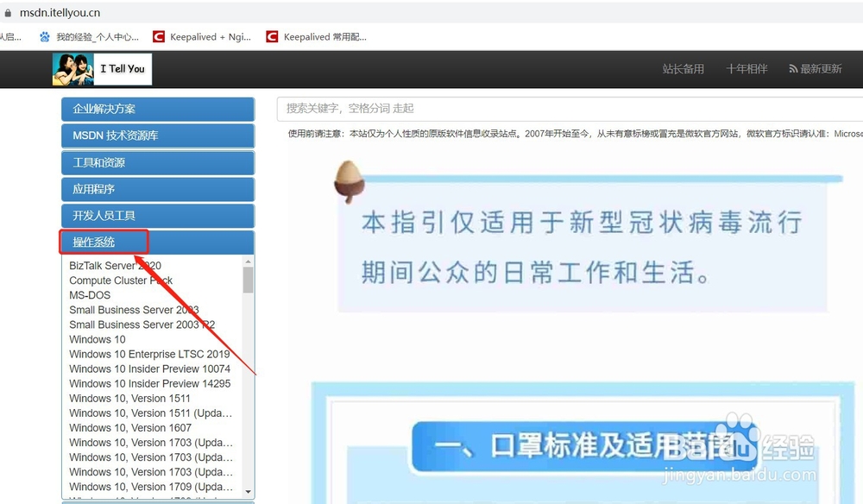863x504 pixels.
Task: Click the I Tell You site logo
Action: [102, 69]
